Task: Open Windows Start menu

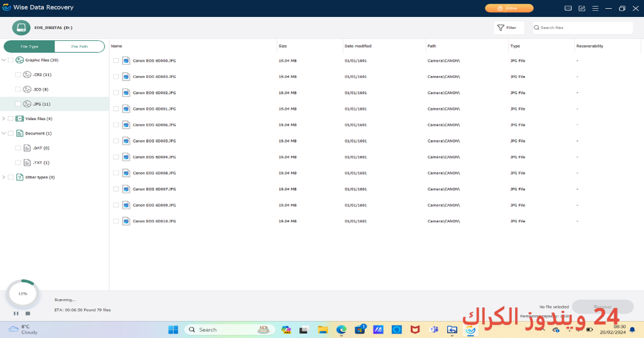Action: tap(174, 330)
